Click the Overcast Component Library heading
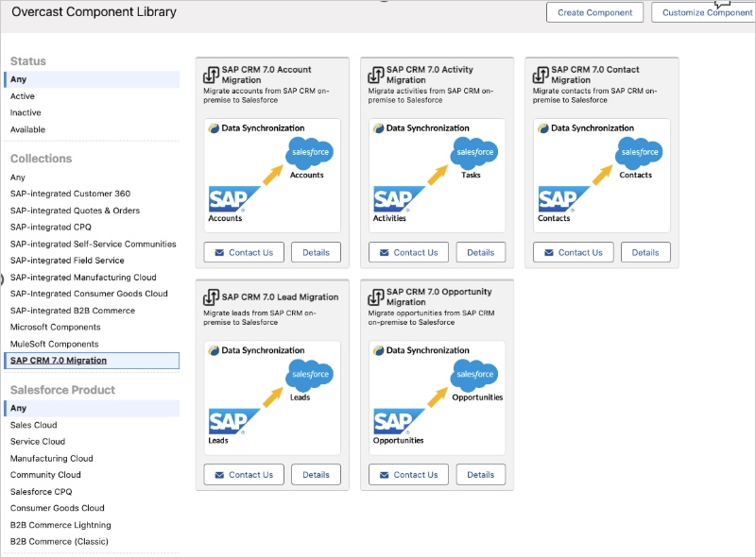Viewport: 756px width, 558px height. coord(94,11)
